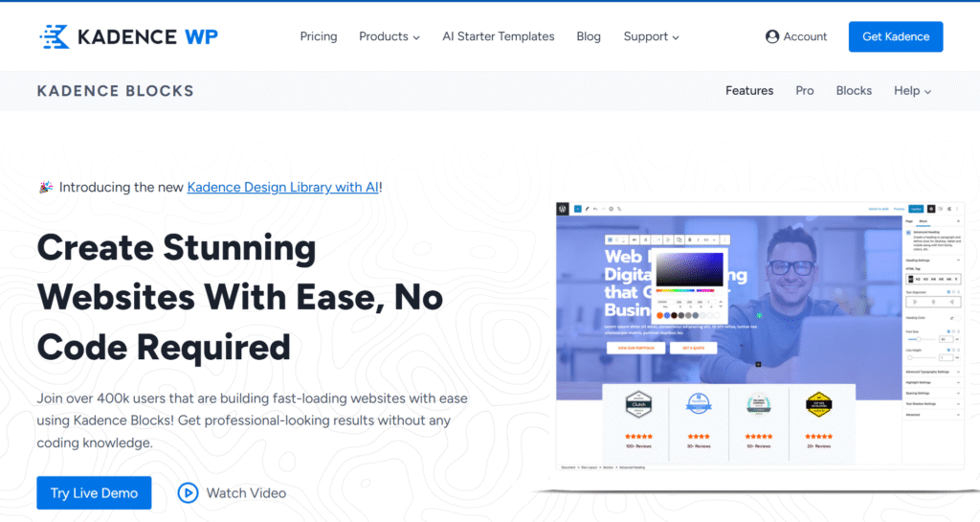Click the Get Kadence button
This screenshot has height=522, width=980.
pos(895,36)
